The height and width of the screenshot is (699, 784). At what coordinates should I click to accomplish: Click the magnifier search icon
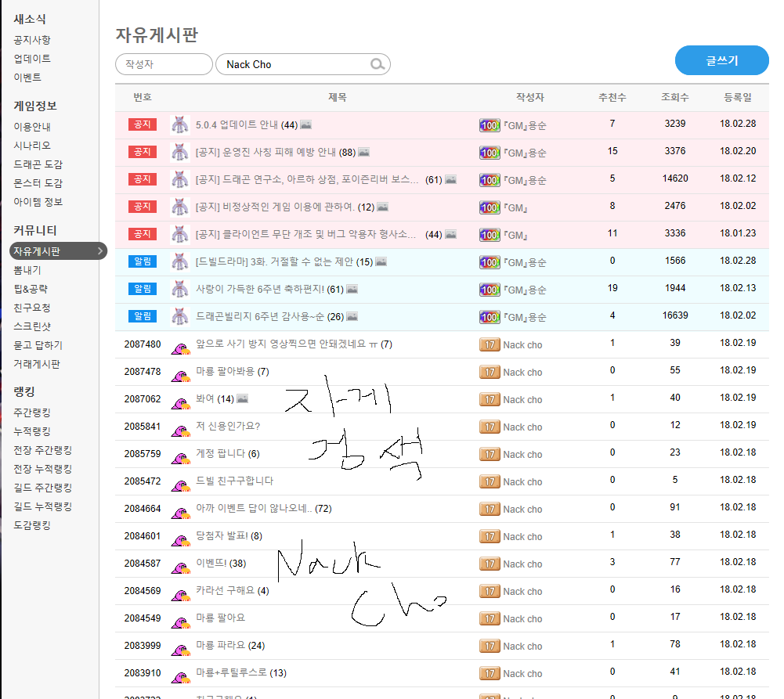pos(378,64)
